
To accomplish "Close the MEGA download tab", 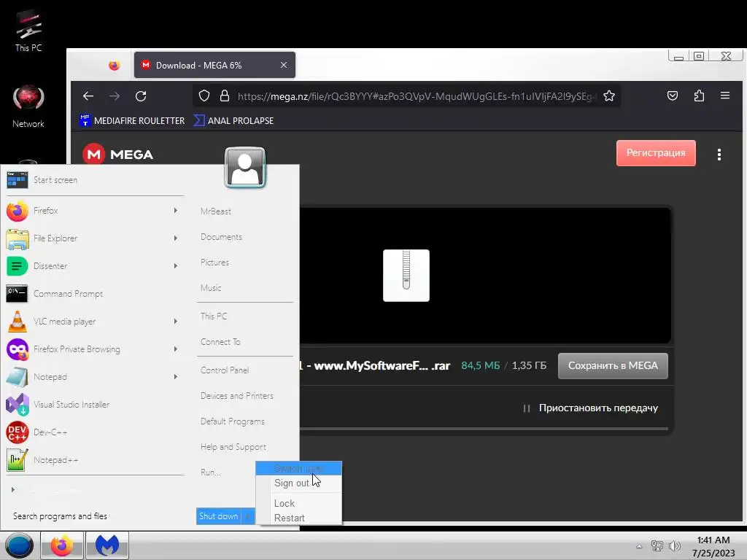I will click(284, 65).
